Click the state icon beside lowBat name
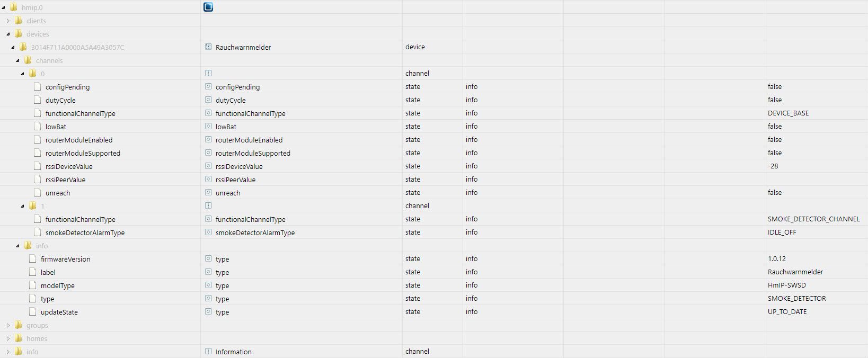Viewport: 868px width, 358px height. [208, 127]
